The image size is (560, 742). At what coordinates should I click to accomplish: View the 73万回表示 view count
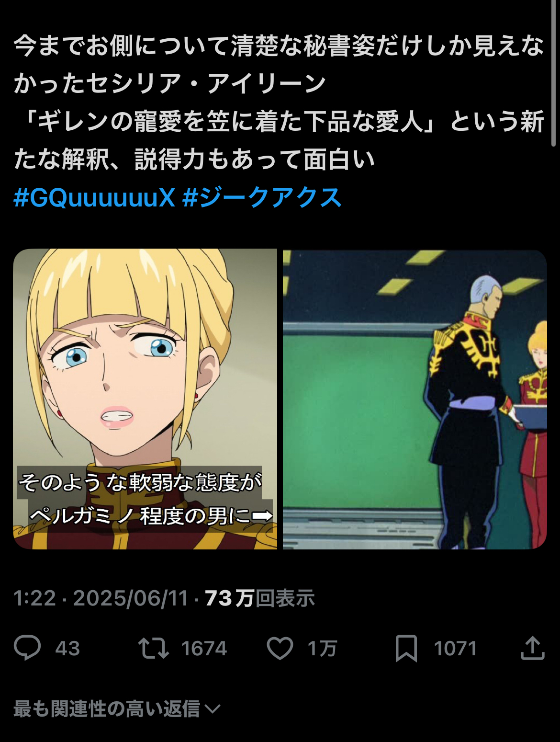[260, 598]
